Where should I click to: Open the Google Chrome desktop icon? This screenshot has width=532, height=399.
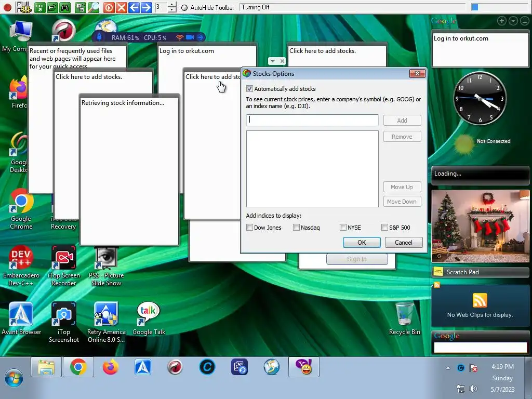pos(21,209)
